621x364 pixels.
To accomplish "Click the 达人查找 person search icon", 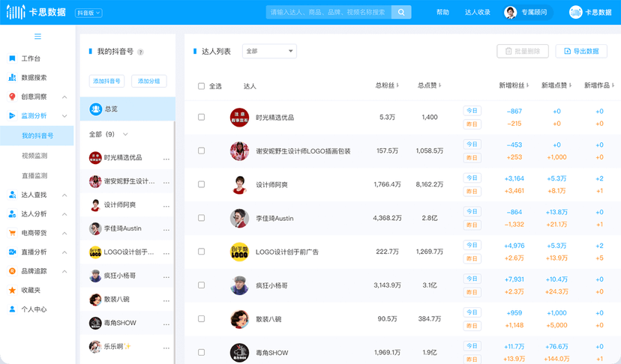I will coord(12,195).
